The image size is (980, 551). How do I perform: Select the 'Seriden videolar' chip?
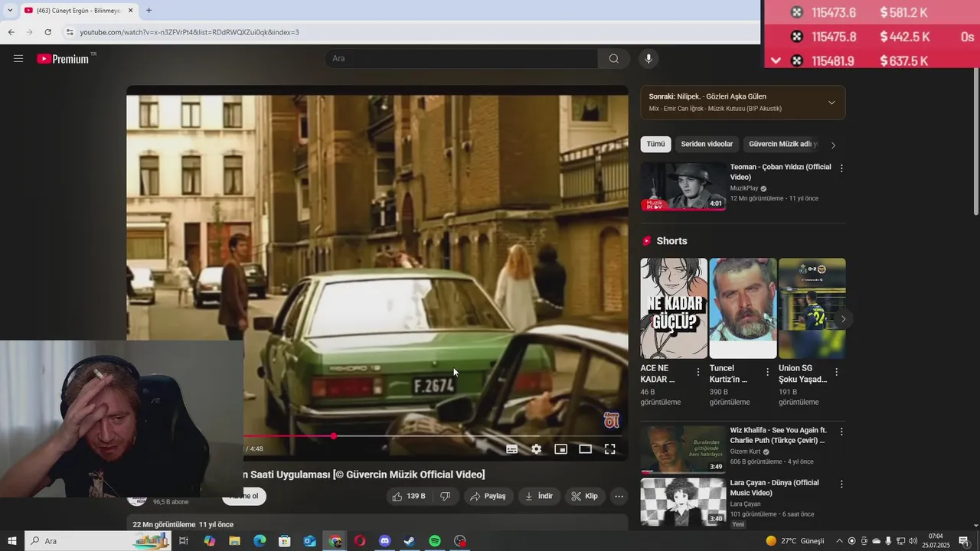[707, 144]
